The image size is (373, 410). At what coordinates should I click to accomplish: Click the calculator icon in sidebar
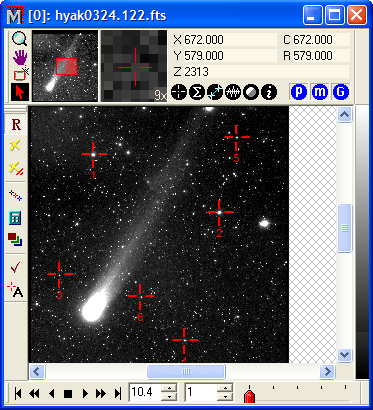pos(15,218)
